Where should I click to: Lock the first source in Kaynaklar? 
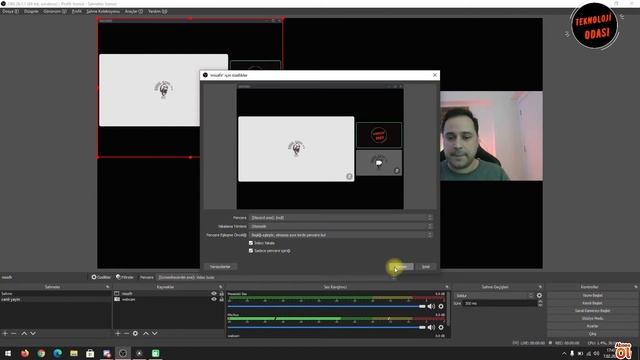pos(222,293)
